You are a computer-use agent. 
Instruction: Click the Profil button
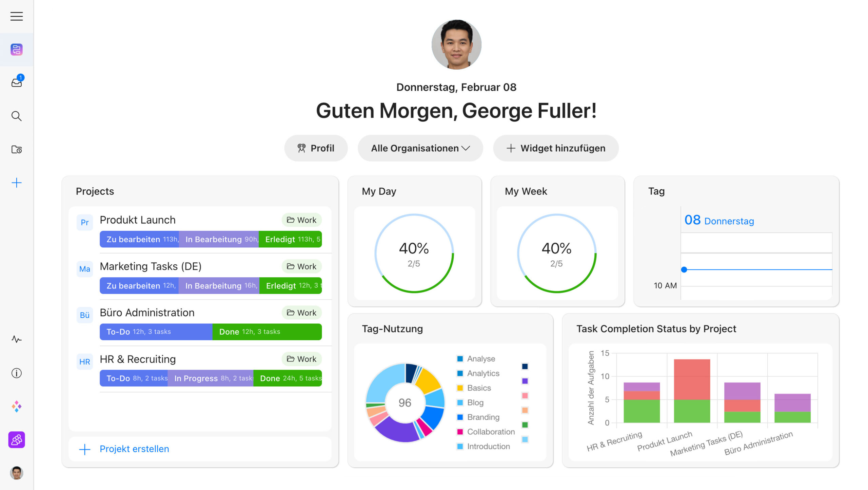(x=316, y=148)
